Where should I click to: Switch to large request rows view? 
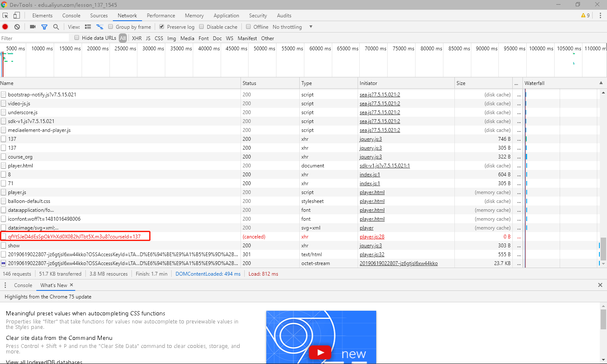(x=88, y=27)
